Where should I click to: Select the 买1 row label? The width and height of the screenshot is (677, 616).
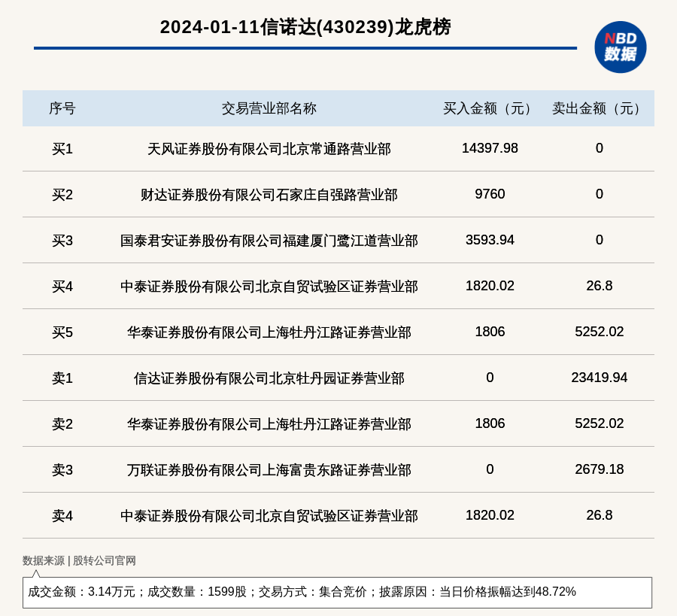[62, 149]
